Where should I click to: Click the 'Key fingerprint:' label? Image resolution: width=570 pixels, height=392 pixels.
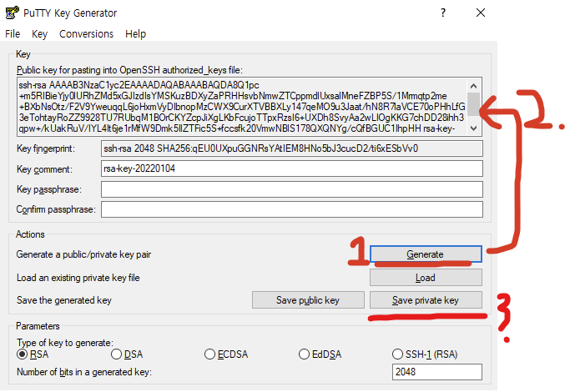tap(46, 148)
